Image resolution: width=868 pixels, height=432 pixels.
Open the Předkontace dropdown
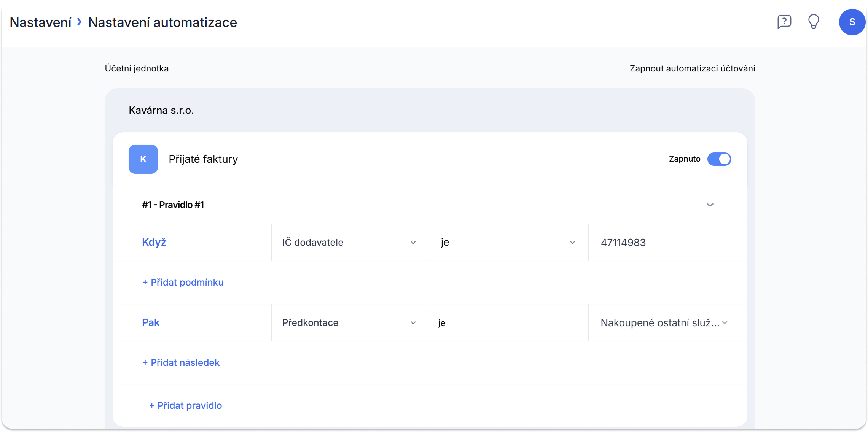pyautogui.click(x=349, y=323)
